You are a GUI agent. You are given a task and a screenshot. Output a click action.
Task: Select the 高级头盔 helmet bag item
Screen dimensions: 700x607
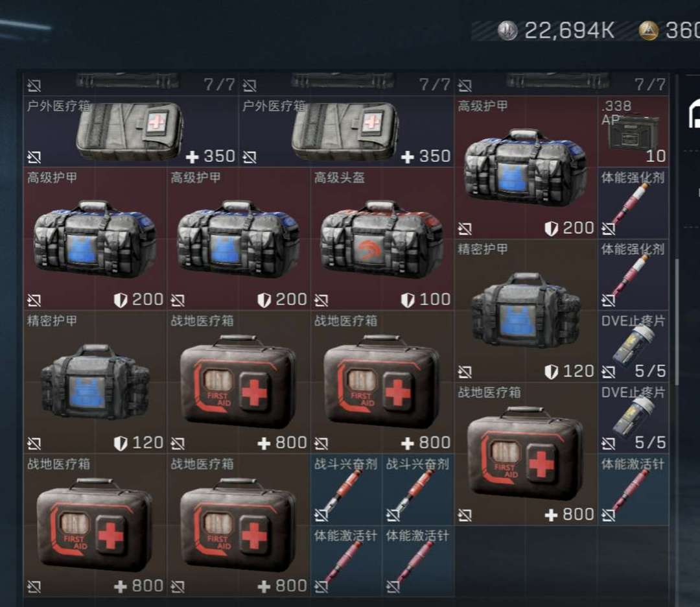(382, 239)
